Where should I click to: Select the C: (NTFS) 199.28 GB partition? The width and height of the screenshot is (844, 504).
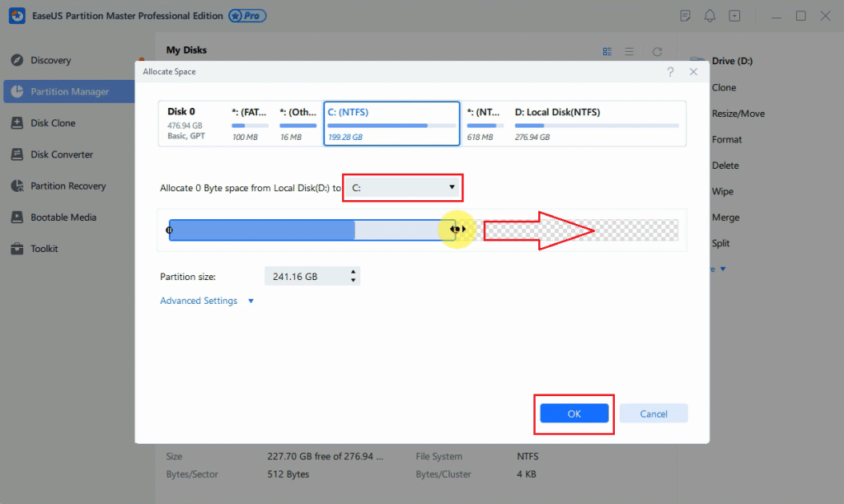pos(392,124)
